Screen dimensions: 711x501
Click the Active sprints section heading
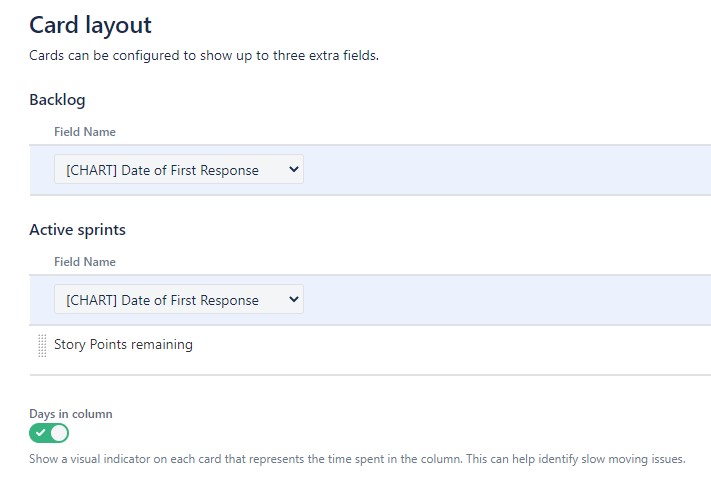tap(77, 230)
